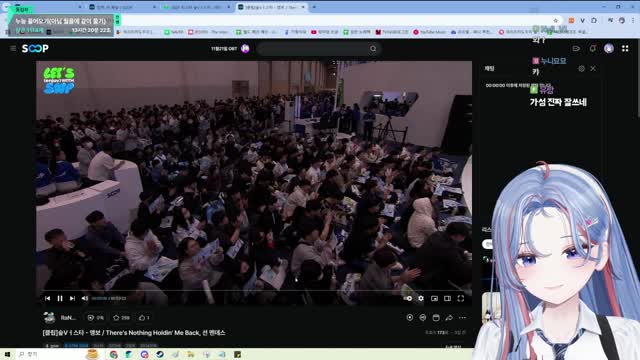Screen dimensions: 640x360
Task: Switch to the second browser tab
Action: [122, 7]
